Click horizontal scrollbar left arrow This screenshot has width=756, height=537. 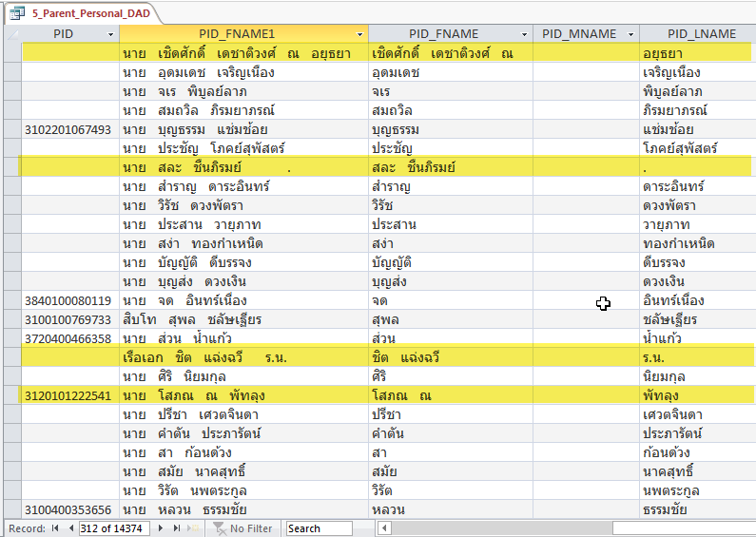tap(385, 528)
